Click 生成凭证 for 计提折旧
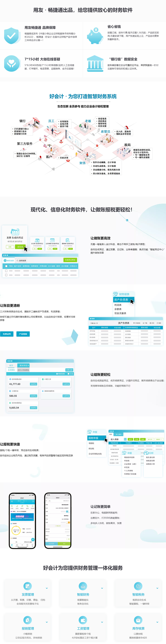This screenshot has width=166, height=644. 34,396
